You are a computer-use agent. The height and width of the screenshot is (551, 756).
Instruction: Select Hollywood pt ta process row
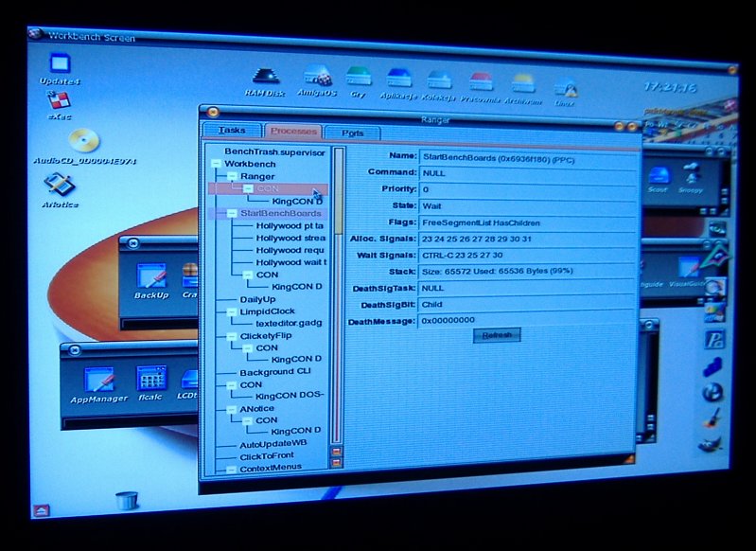pos(290,225)
